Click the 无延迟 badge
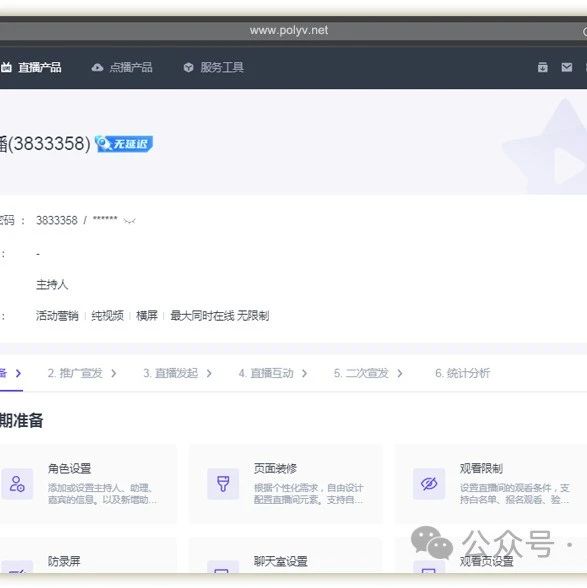587x588 pixels. (x=124, y=144)
